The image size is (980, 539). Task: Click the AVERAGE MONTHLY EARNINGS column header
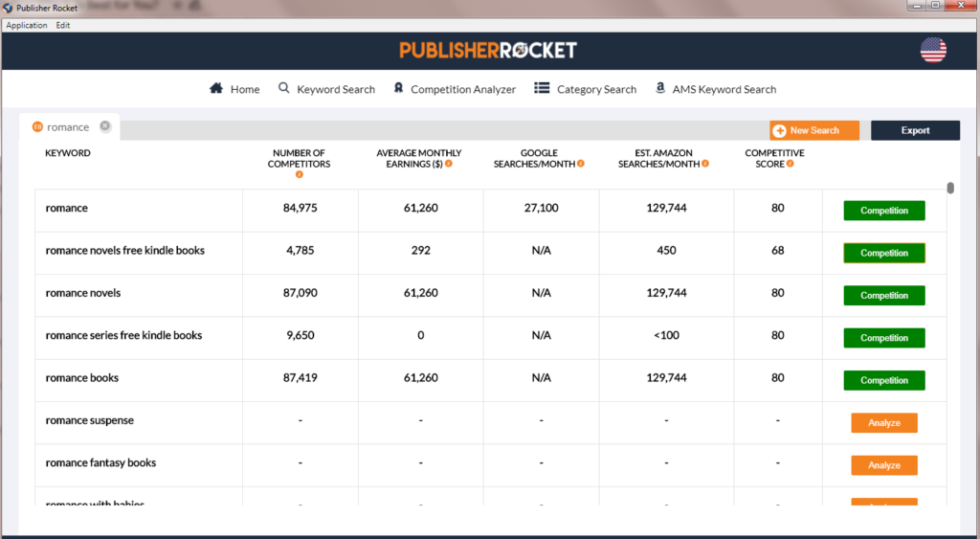(x=419, y=158)
